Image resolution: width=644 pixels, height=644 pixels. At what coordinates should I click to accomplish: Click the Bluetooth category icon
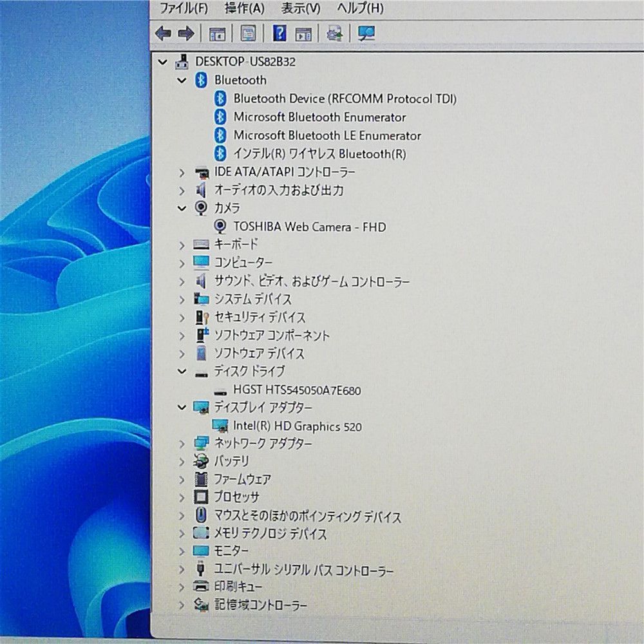click(201, 80)
